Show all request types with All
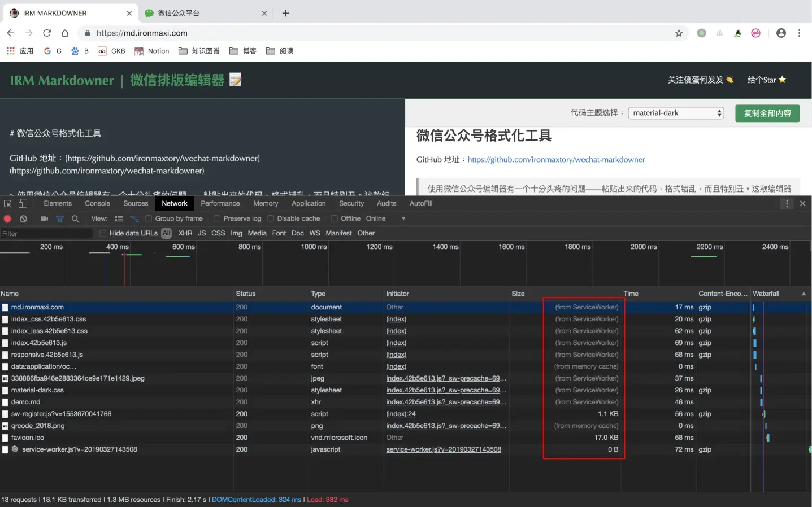Image resolution: width=812 pixels, height=507 pixels. (x=166, y=233)
